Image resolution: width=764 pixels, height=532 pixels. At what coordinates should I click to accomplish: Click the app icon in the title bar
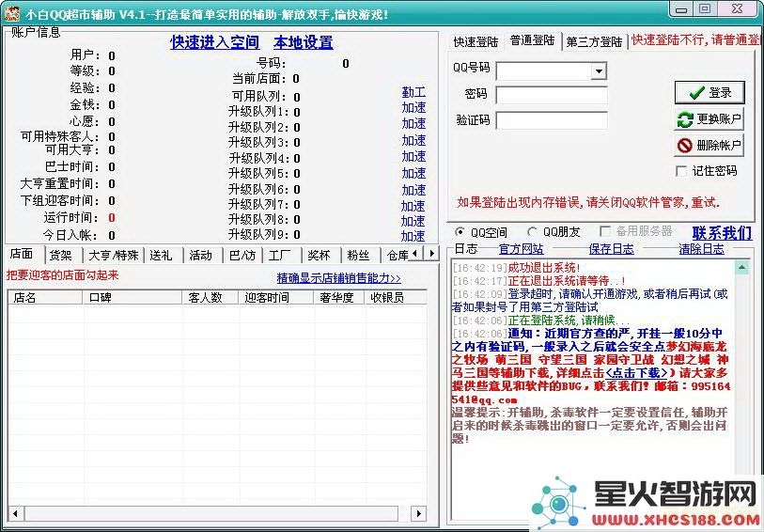point(11,13)
